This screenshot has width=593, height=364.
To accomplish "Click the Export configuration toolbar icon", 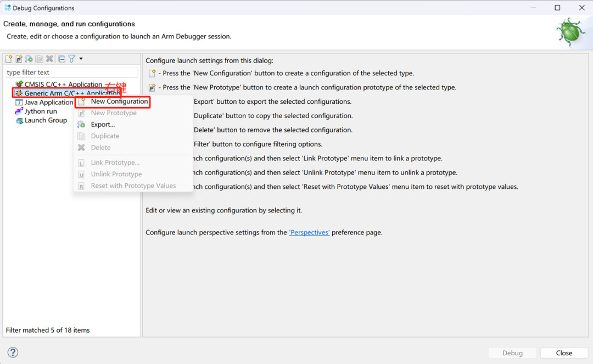I will 29,59.
